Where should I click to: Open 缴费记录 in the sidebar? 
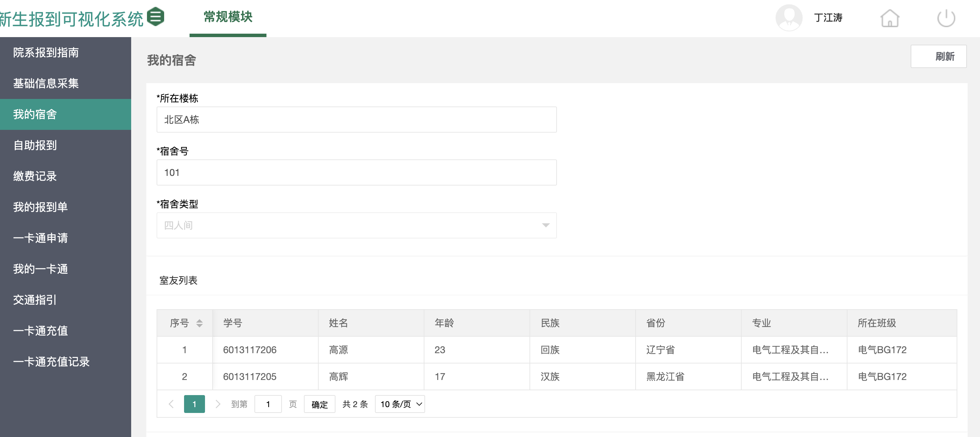tap(35, 176)
